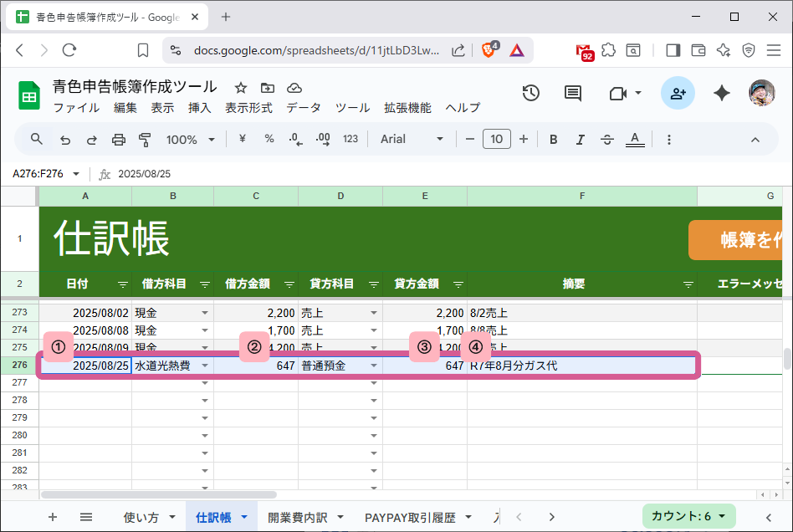Increase decimal places via toolbar icon
The image size is (793, 532).
coord(323,139)
